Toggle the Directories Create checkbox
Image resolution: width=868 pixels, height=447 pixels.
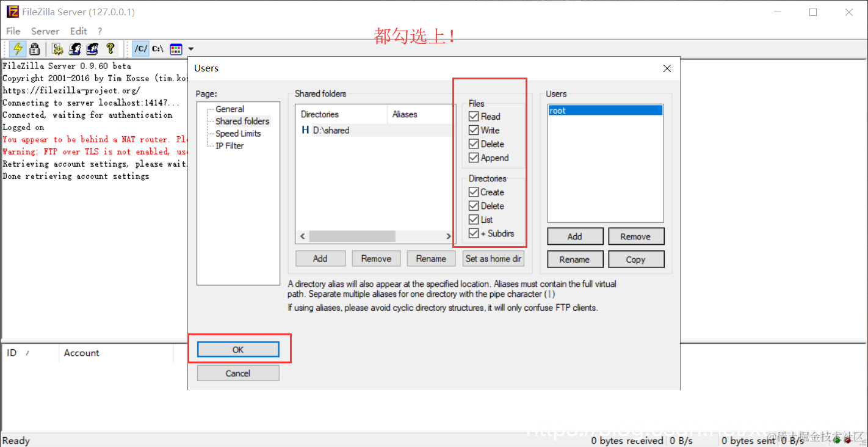tap(474, 192)
